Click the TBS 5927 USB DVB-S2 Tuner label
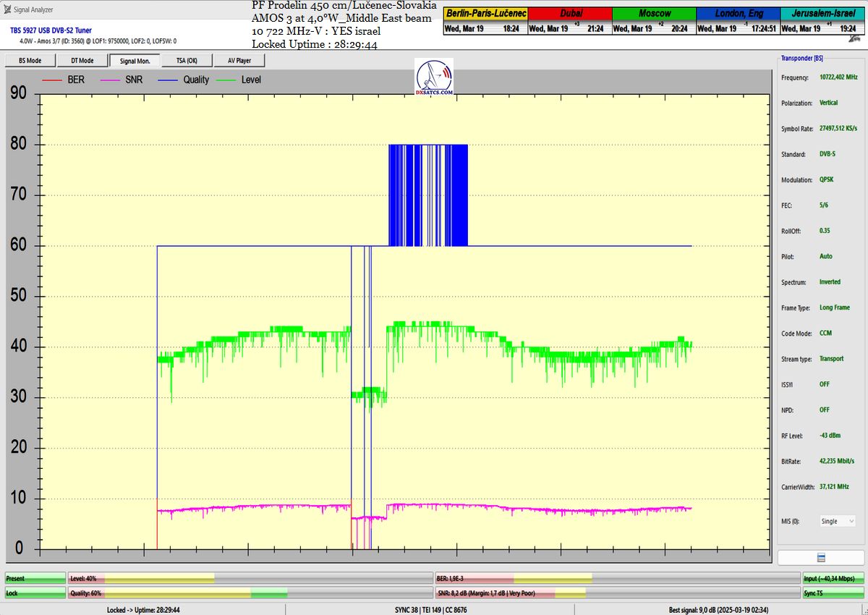 [x=51, y=31]
